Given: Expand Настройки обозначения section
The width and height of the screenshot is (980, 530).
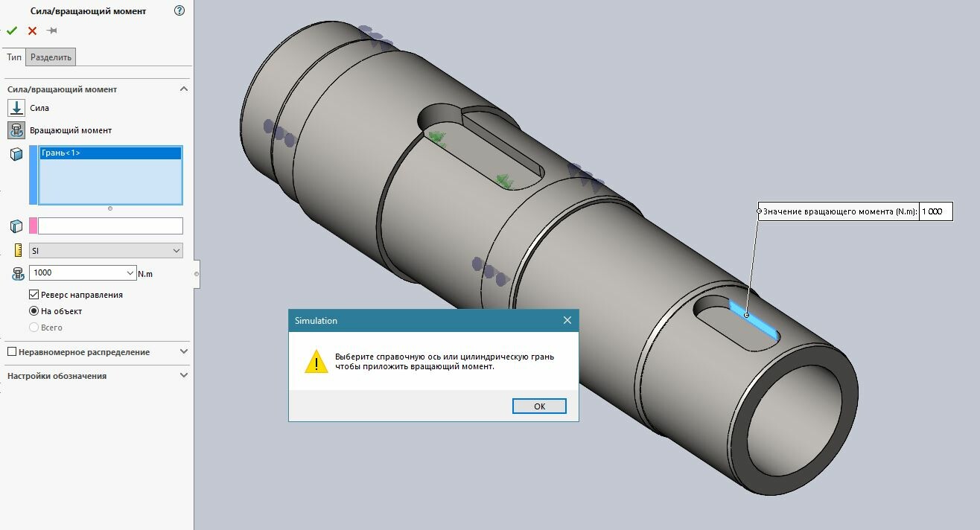Looking at the screenshot, I should [x=184, y=376].
